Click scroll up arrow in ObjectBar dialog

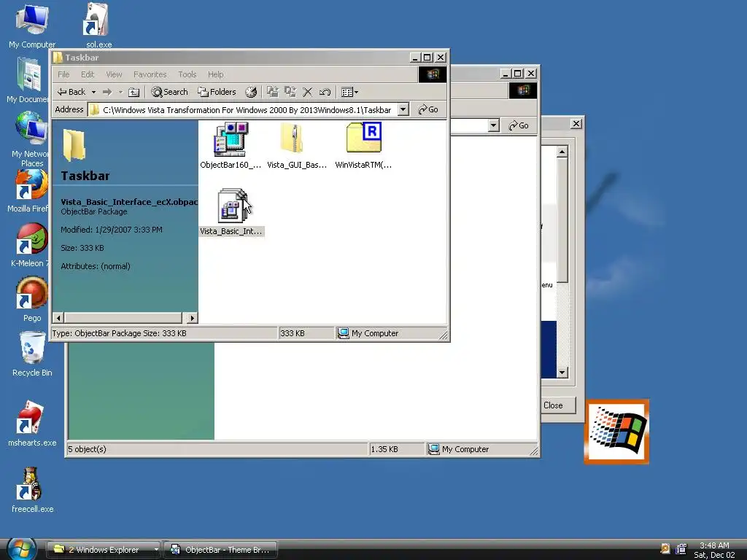(562, 152)
